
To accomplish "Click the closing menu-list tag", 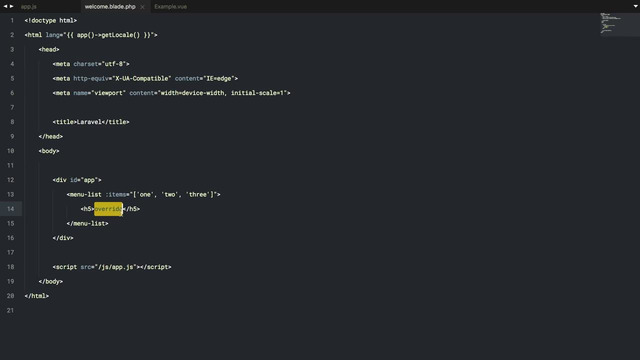I will (x=87, y=224).
